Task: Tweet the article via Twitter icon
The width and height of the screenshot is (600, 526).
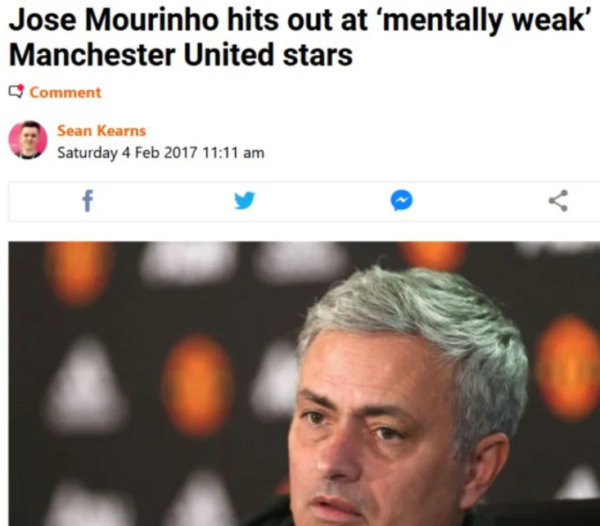Action: coord(245,200)
